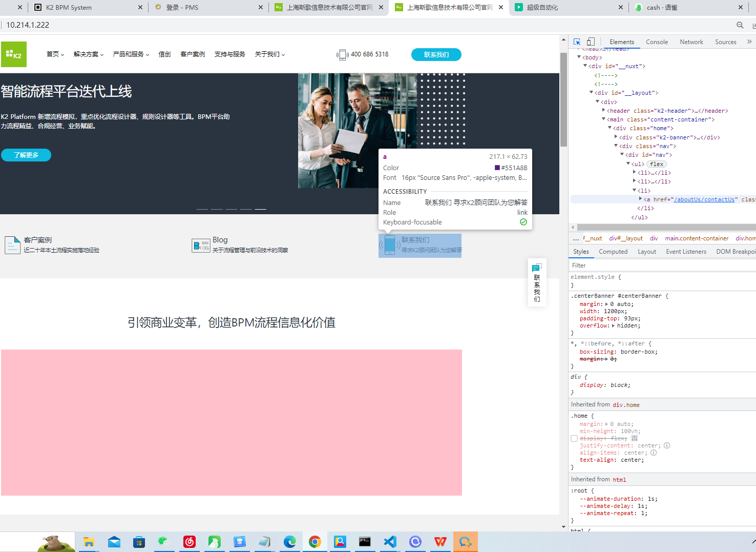
Task: Click main.content-container in DevTools breadcrumb
Action: pos(697,238)
